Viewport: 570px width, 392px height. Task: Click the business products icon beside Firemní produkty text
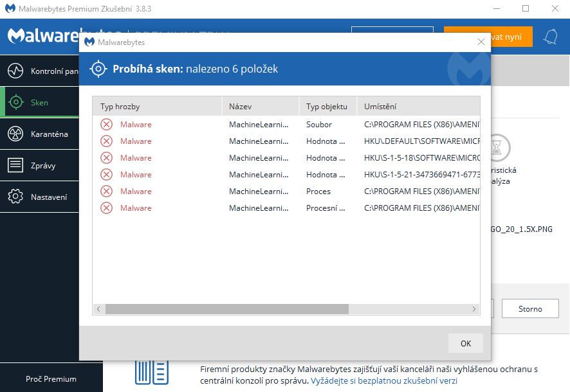tap(152, 373)
